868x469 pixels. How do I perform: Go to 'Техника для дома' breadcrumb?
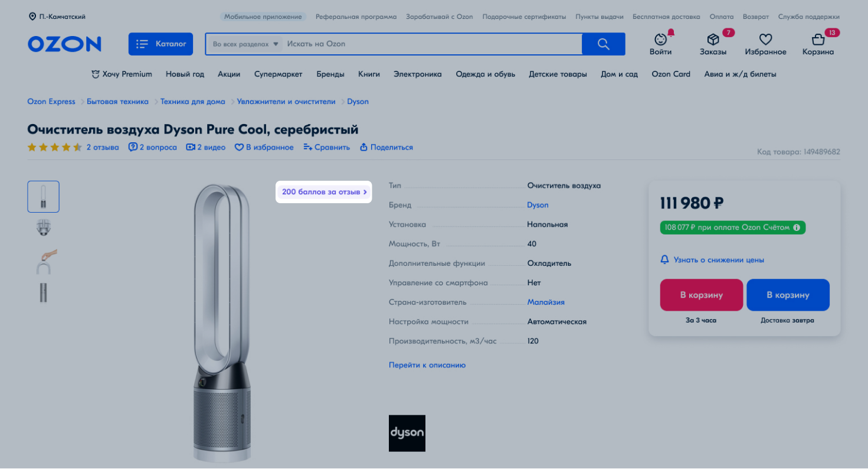(193, 102)
